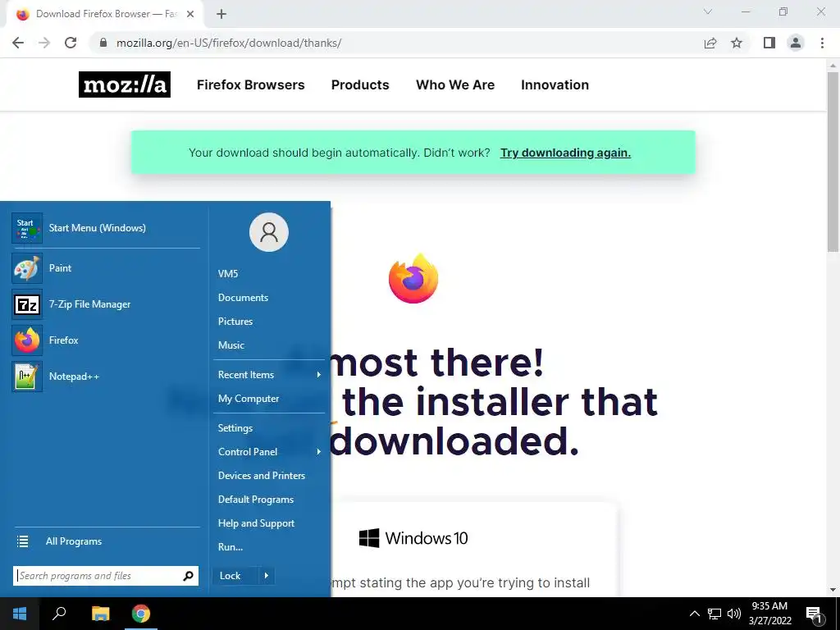Open Firefox Browsers nav menu
This screenshot has height=630, width=840.
tap(251, 84)
